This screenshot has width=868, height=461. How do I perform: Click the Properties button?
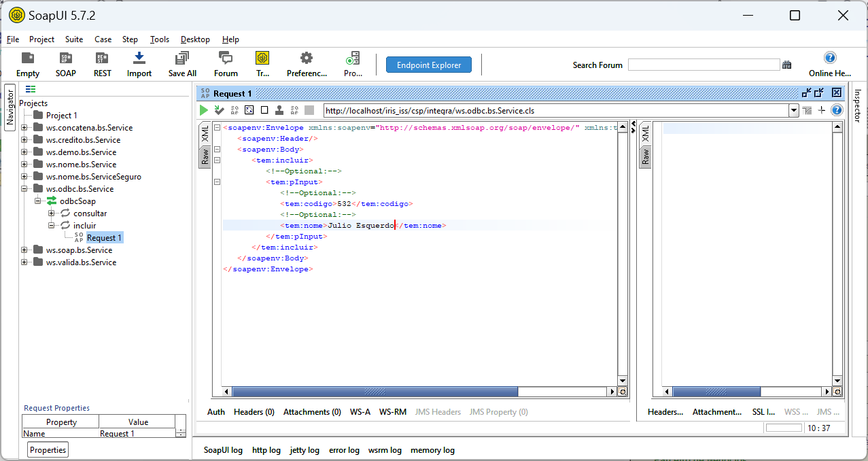48,450
